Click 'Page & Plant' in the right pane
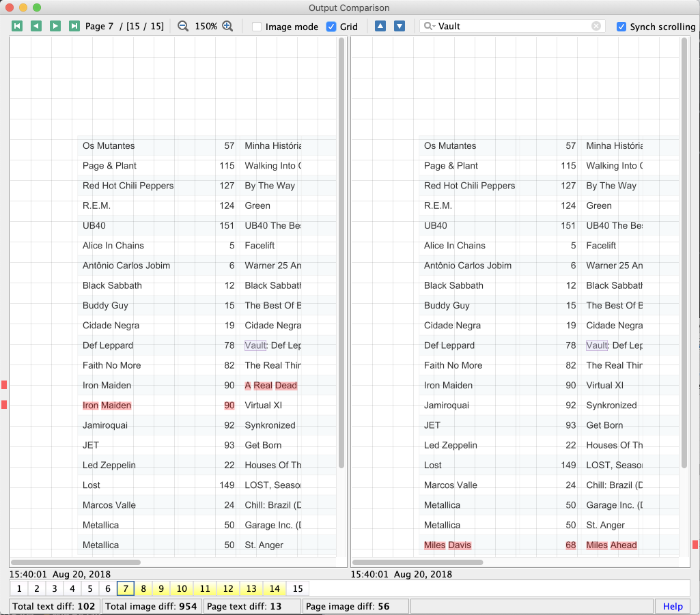The image size is (700, 615). 451,166
